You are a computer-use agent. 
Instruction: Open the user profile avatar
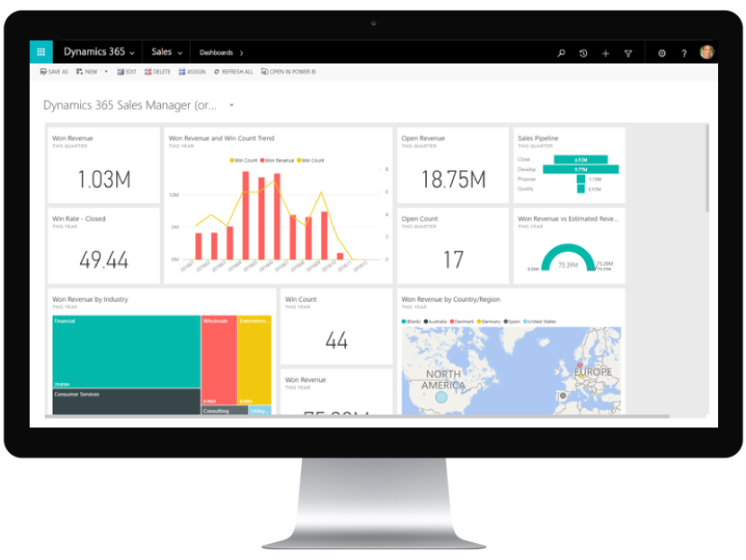pos(707,52)
